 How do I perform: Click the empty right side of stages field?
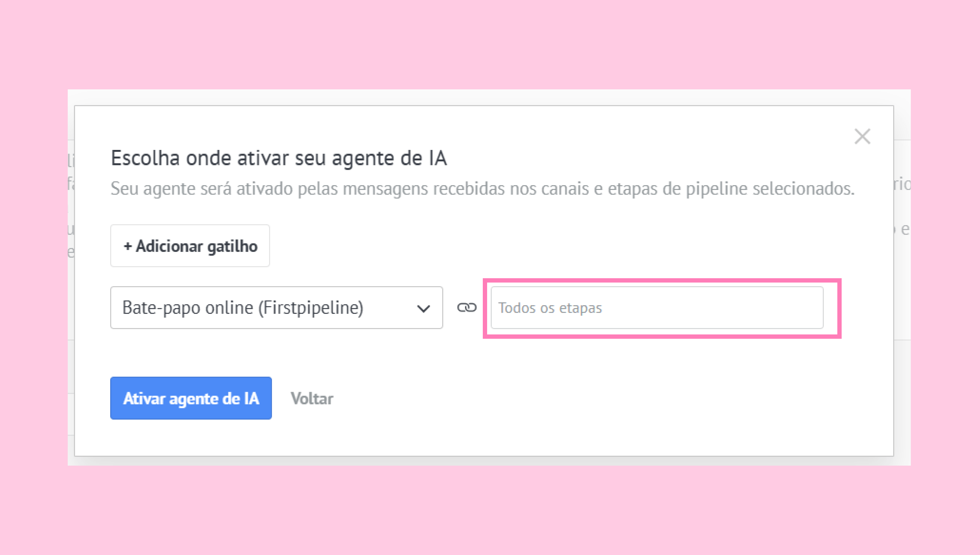(x=743, y=308)
